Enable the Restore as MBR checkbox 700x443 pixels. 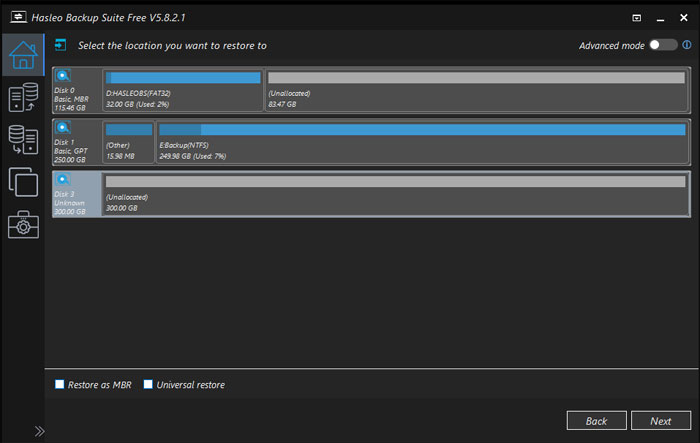tap(59, 384)
